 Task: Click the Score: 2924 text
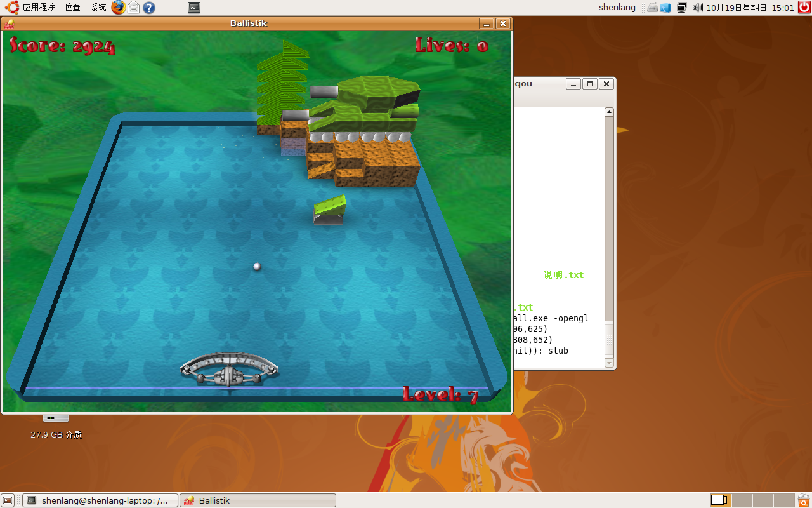click(62, 46)
